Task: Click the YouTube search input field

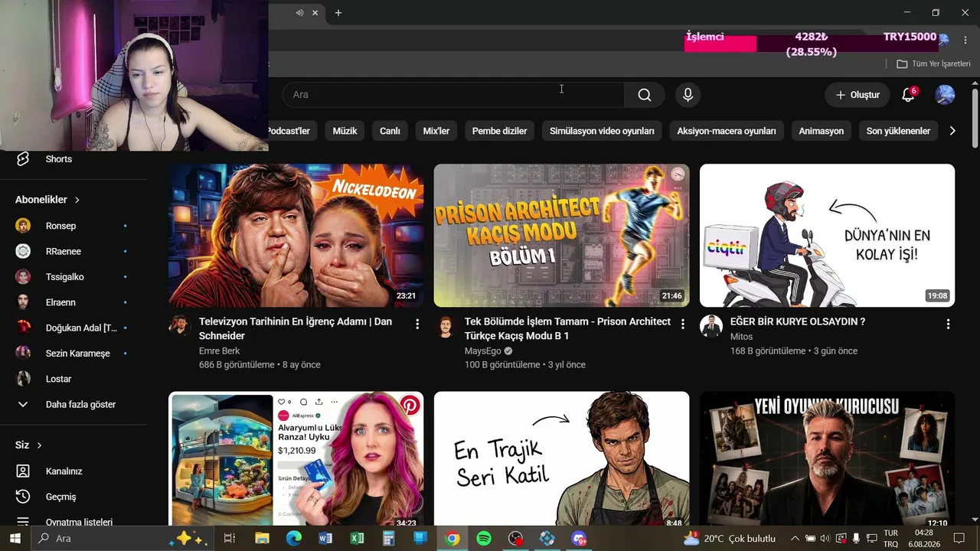Action: pos(453,95)
